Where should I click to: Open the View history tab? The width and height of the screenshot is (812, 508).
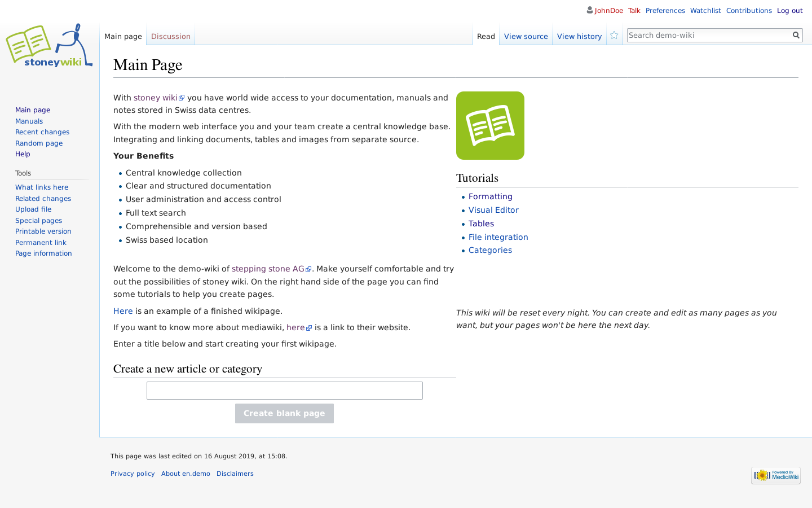click(x=580, y=36)
